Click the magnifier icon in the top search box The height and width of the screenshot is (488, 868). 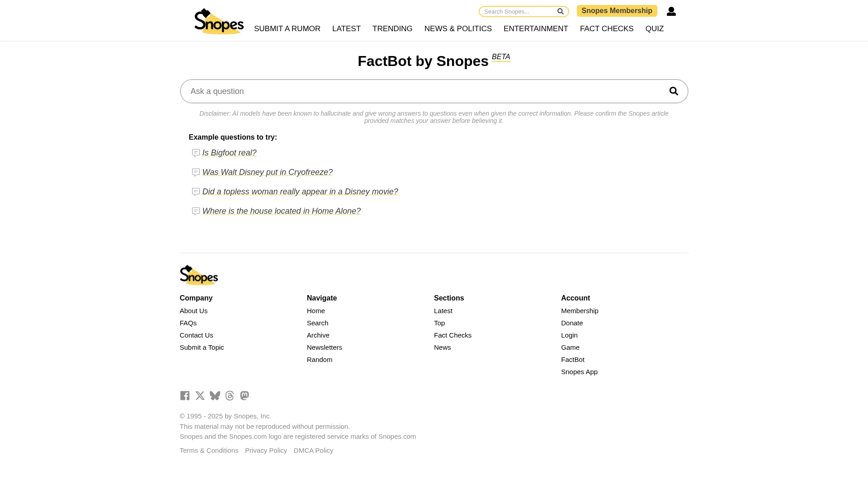pyautogui.click(x=560, y=11)
